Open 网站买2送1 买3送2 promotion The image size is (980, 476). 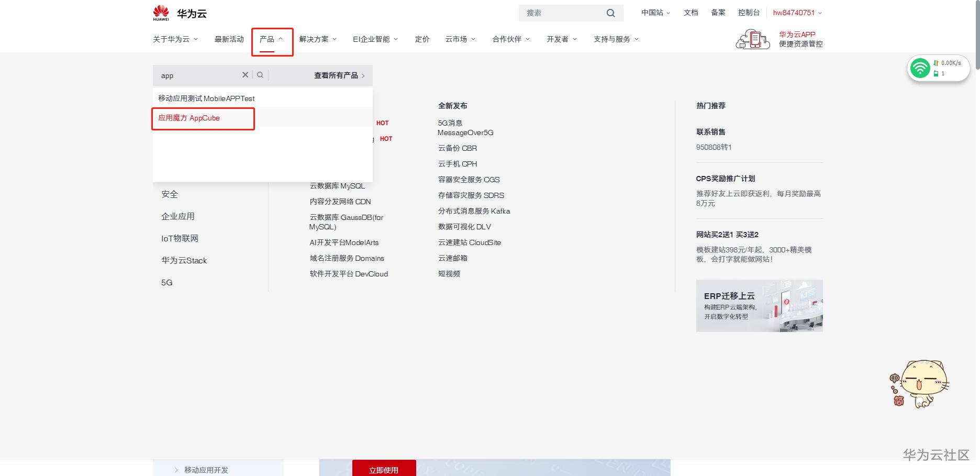pyautogui.click(x=727, y=235)
